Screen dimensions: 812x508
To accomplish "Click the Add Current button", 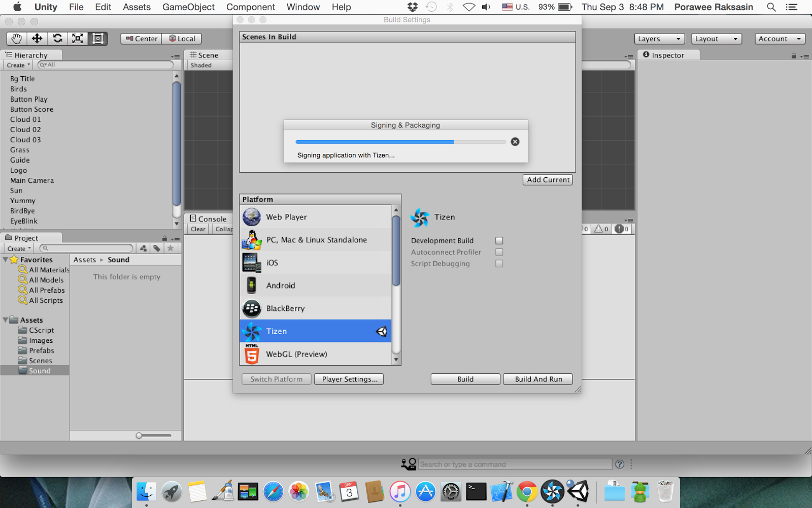I will 548,180.
